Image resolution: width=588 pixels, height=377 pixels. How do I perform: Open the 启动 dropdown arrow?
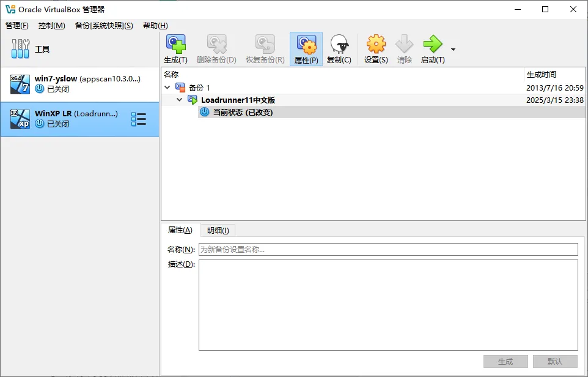click(x=453, y=50)
